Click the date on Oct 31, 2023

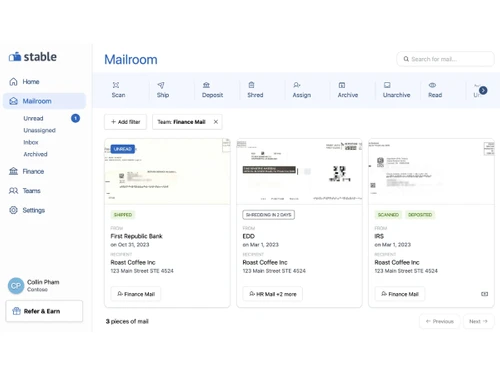[130, 245]
